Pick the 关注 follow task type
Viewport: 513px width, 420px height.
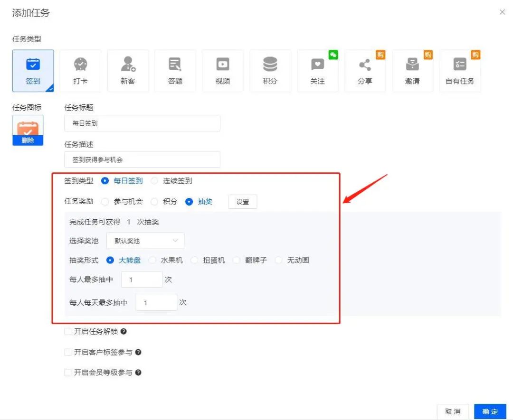click(x=318, y=71)
